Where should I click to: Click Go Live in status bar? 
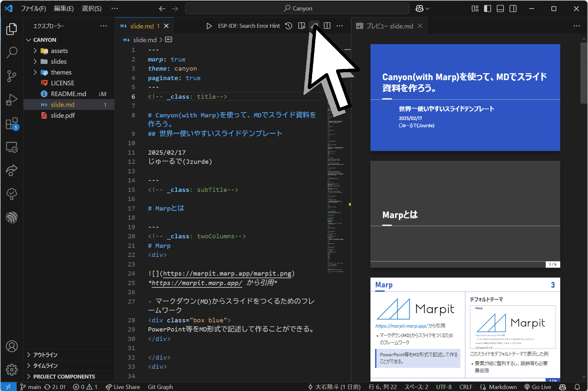click(x=538, y=387)
